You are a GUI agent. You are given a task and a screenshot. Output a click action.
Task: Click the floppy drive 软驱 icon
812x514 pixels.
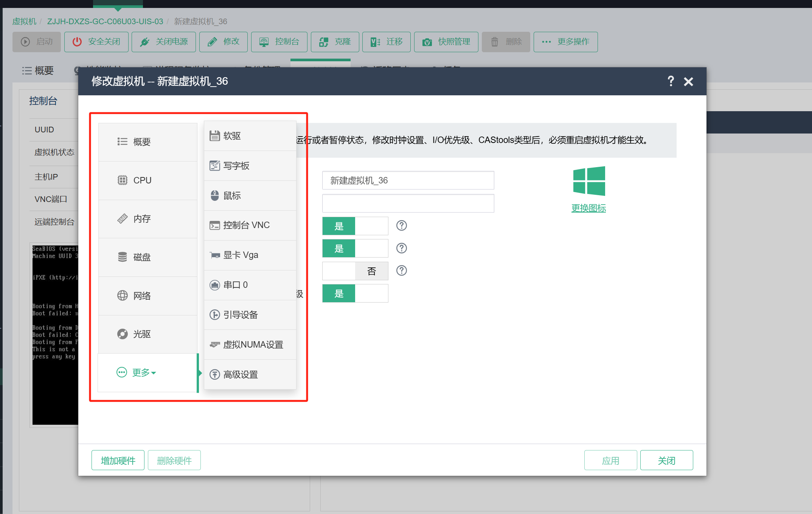point(214,136)
